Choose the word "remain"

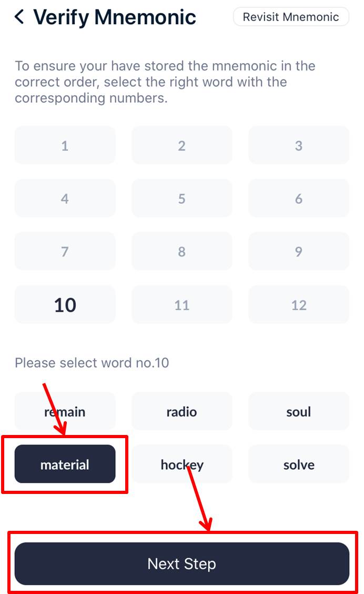(65, 411)
